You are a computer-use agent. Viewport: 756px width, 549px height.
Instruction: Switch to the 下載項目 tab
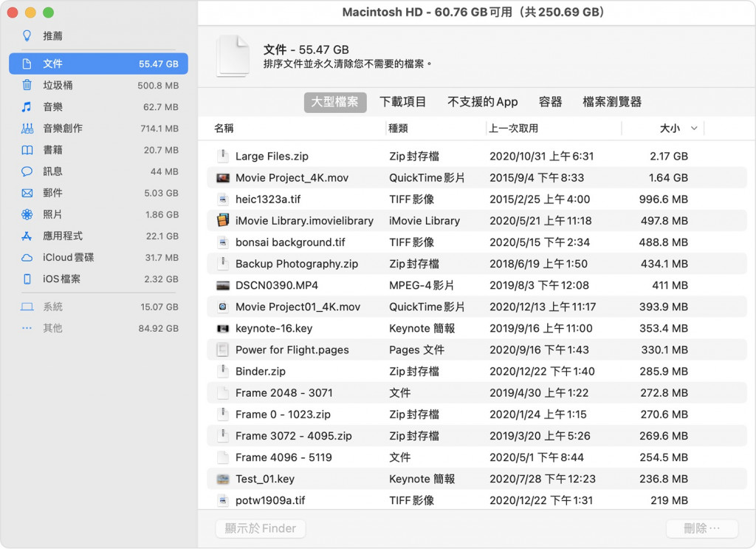click(x=402, y=102)
